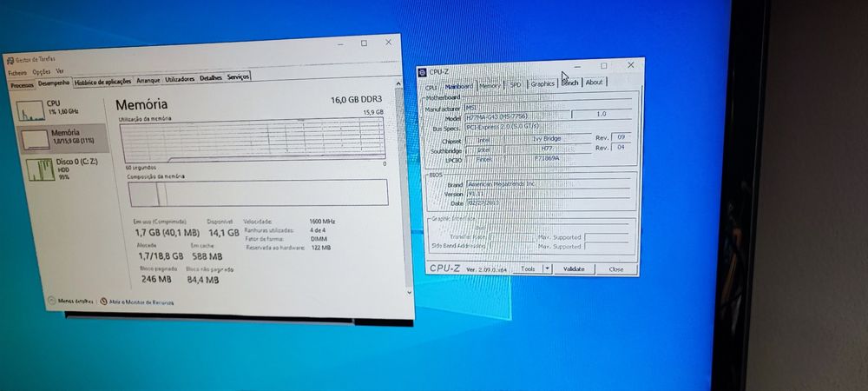Click the memory composition bar
This screenshot has height=391, width=868.
(258, 193)
